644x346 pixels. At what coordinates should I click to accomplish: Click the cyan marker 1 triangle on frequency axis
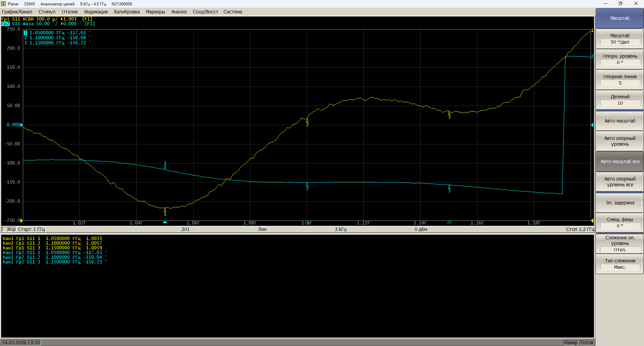tap(165, 222)
